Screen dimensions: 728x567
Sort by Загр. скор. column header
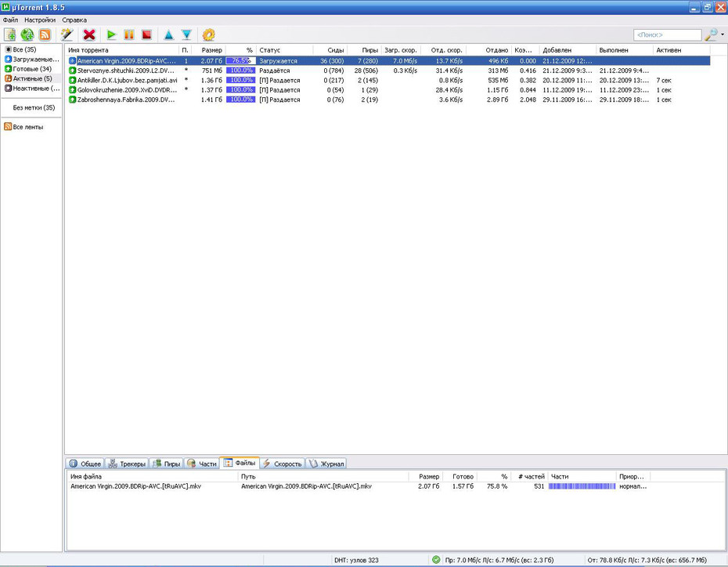click(x=401, y=50)
